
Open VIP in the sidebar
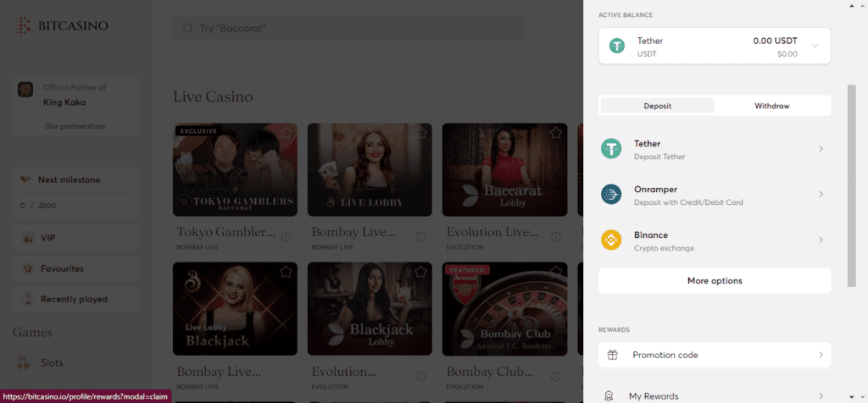[x=75, y=238]
